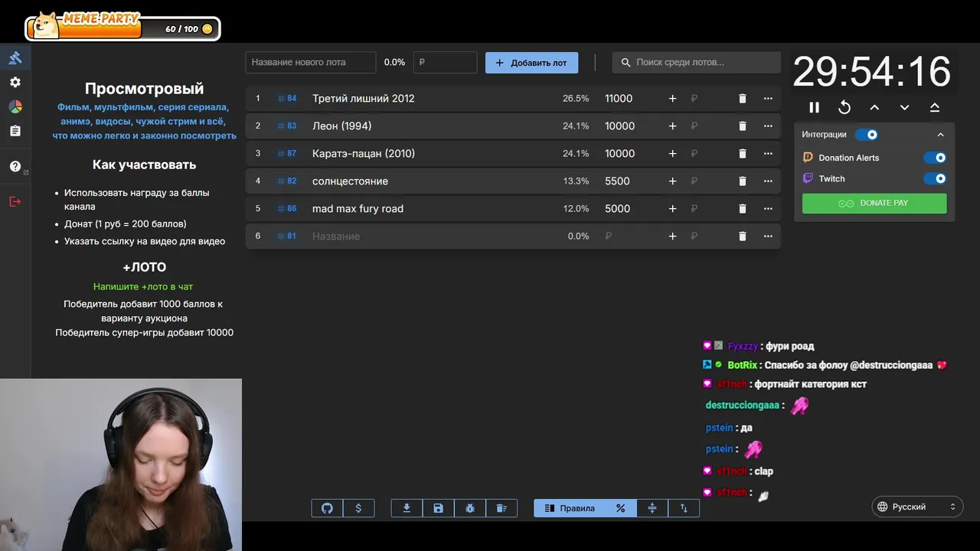Disable the Twitch integration switch
This screenshot has height=551, width=980.
(935, 178)
